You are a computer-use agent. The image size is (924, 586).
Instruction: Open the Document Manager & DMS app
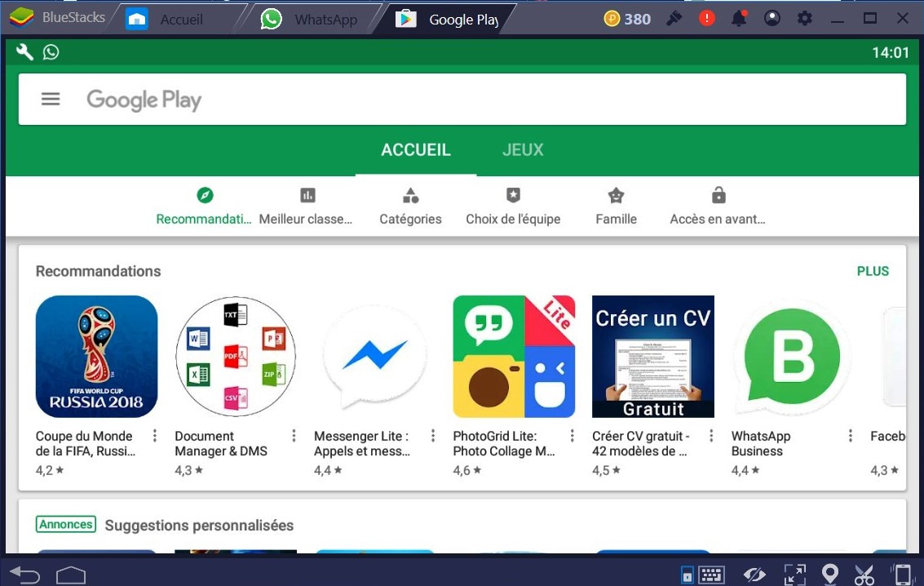coord(236,357)
